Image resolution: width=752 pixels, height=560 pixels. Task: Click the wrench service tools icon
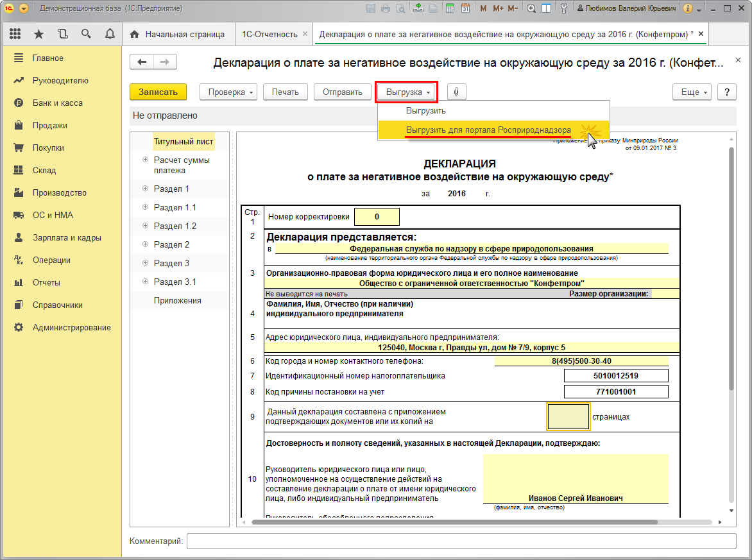[564, 9]
